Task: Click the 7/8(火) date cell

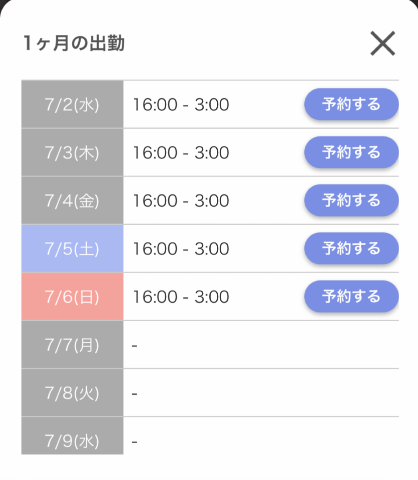Action: click(72, 392)
